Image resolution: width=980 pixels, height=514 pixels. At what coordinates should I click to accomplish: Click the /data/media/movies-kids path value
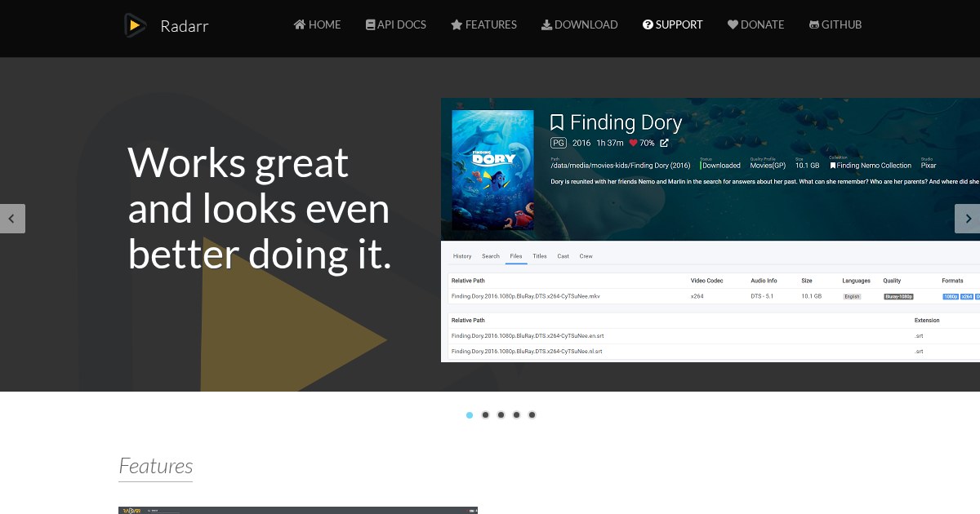[x=621, y=166]
